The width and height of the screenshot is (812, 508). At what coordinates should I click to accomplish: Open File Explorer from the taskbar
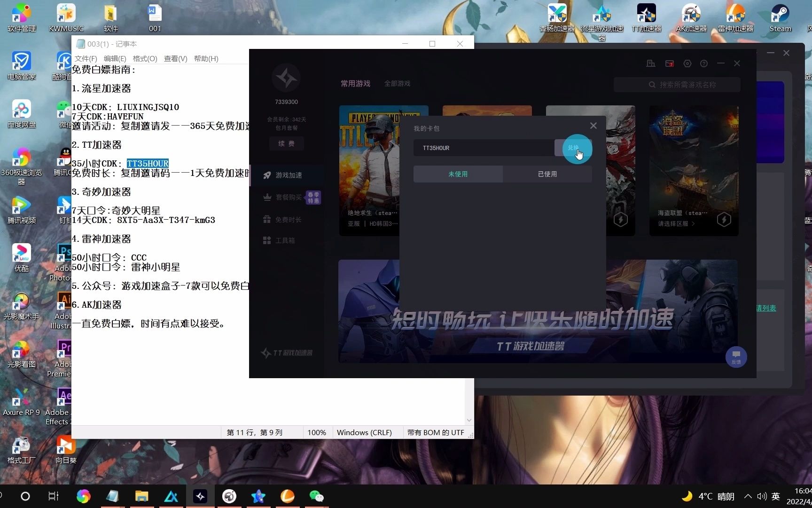tap(141, 496)
